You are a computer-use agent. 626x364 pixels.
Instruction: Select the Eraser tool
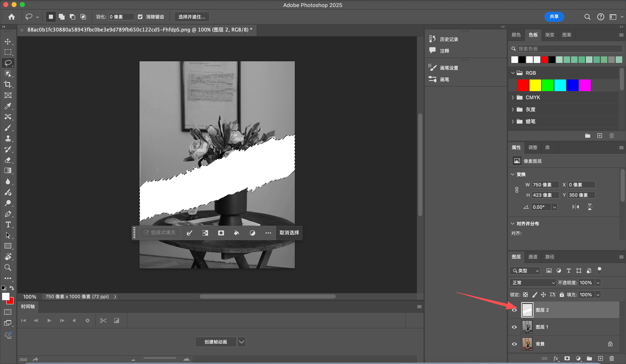[8, 160]
